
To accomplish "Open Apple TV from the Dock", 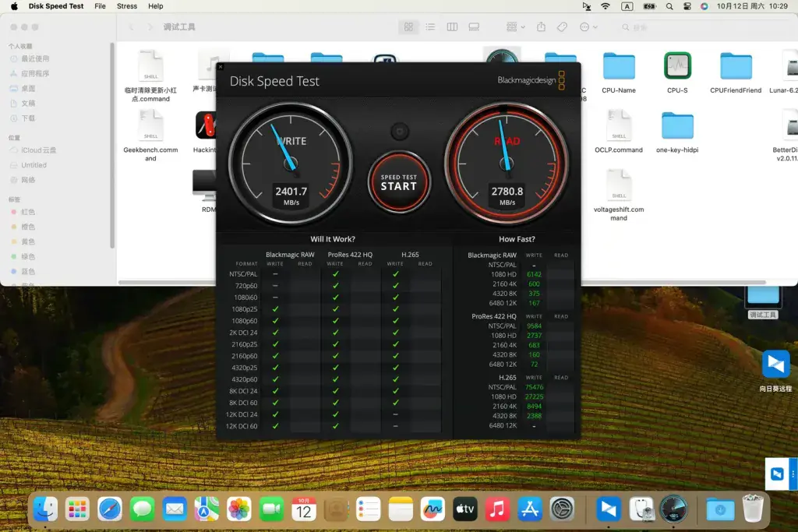I will [x=465, y=509].
